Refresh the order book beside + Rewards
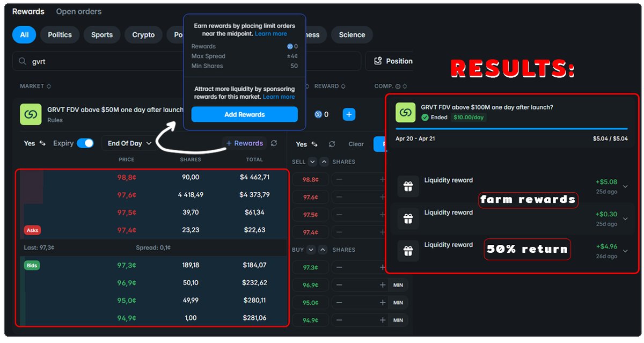 tap(274, 143)
